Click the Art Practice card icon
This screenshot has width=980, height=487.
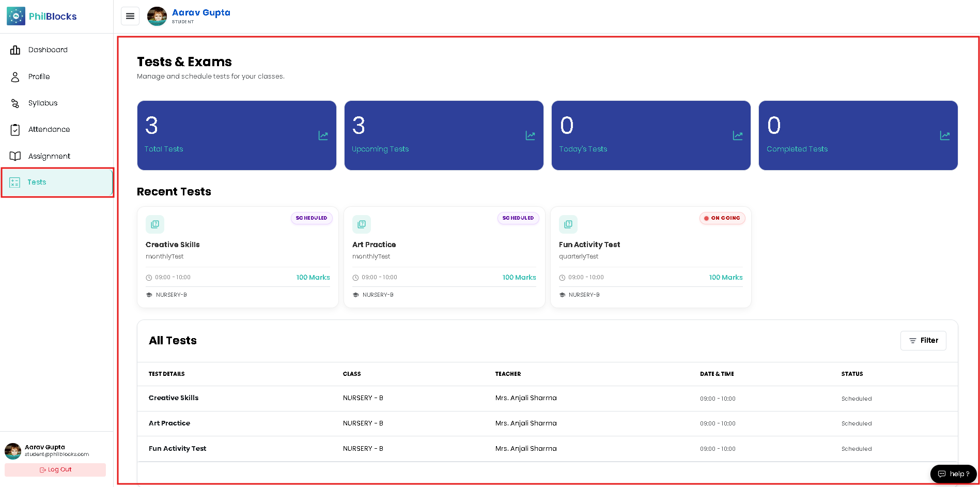coord(362,224)
